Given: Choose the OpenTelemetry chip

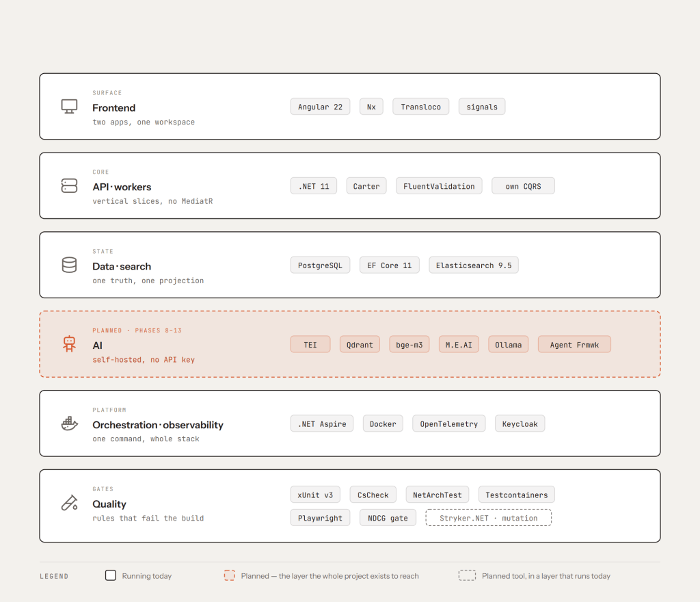Looking at the screenshot, I should pyautogui.click(x=448, y=424).
